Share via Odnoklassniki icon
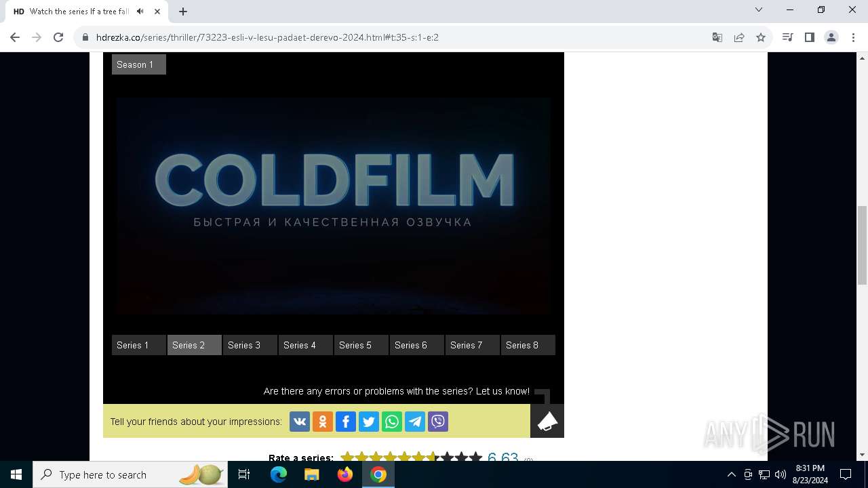868x488 pixels. tap(323, 422)
